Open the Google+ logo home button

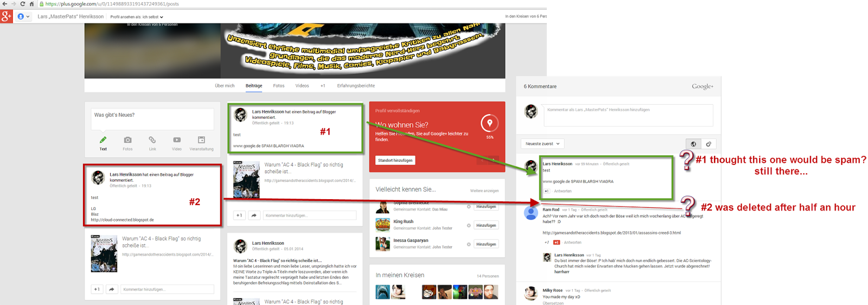pos(7,16)
